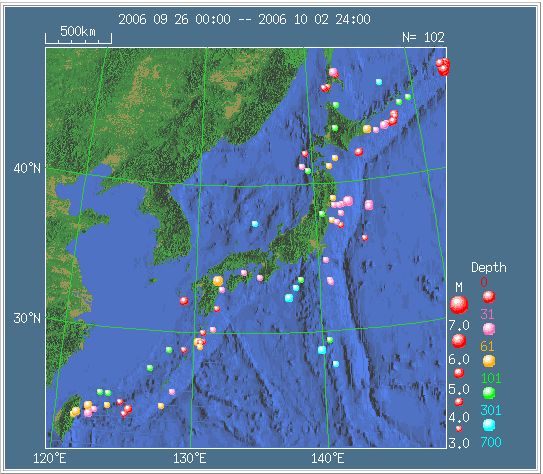Click the pink depth 31 legend marker
Viewport: 543px width, 474px height.
pyautogui.click(x=489, y=329)
